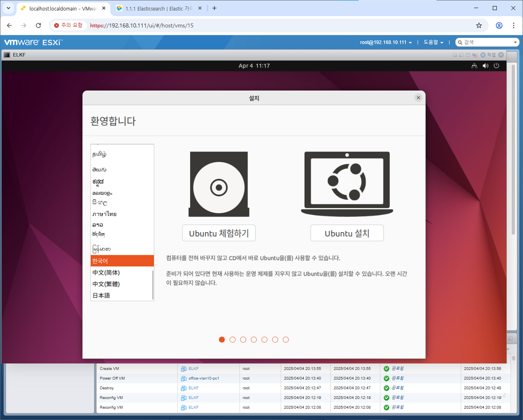Click the Ubuntu volume speaker icon
Image resolution: width=523 pixels, height=420 pixels.
[485, 66]
